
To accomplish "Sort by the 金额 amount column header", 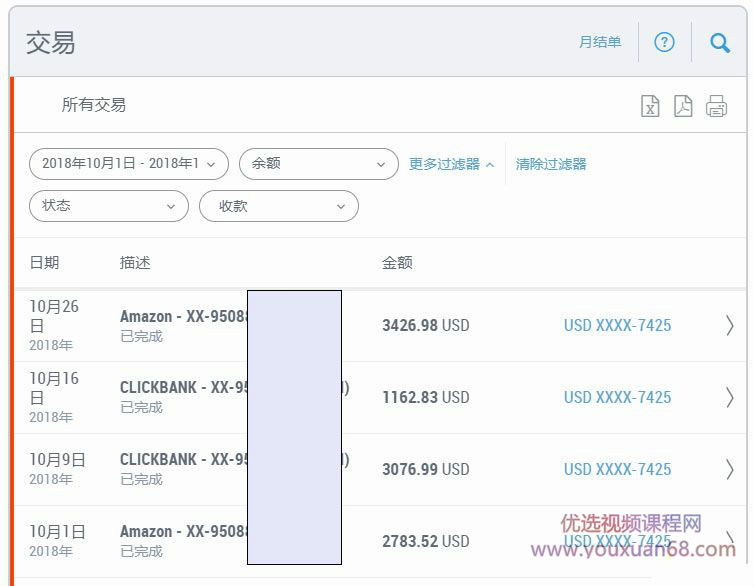I will [x=397, y=263].
